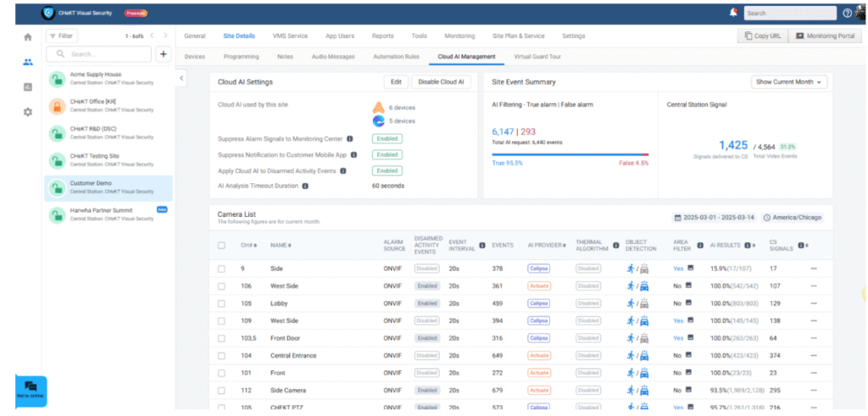The image size is (868, 416).
Task: Click the help question mark icon
Action: pos(847,13)
